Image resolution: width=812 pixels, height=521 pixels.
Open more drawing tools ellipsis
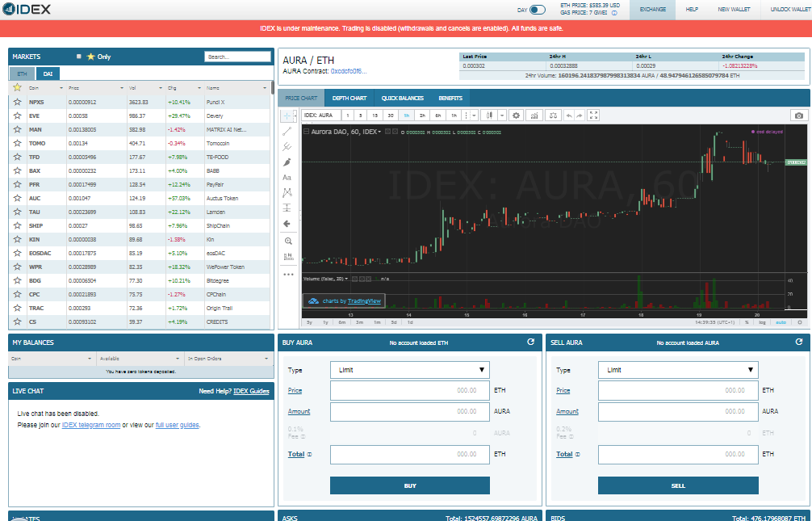coord(288,275)
